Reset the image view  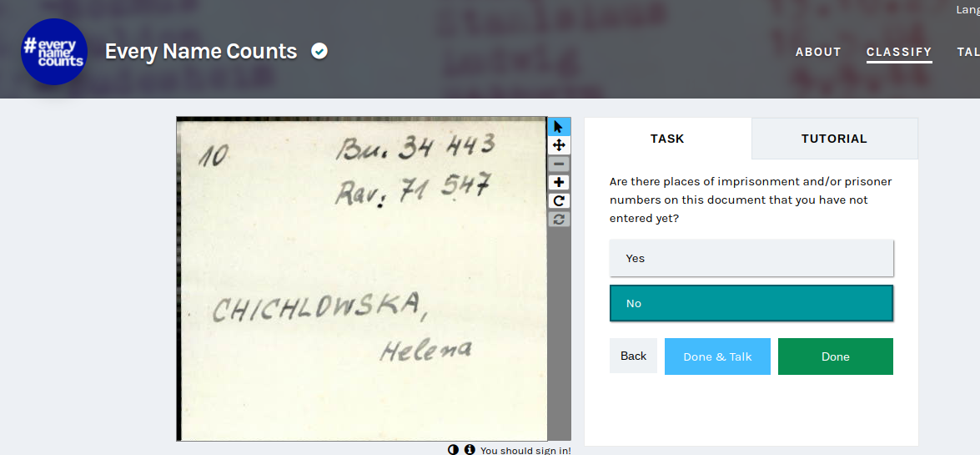(559, 219)
